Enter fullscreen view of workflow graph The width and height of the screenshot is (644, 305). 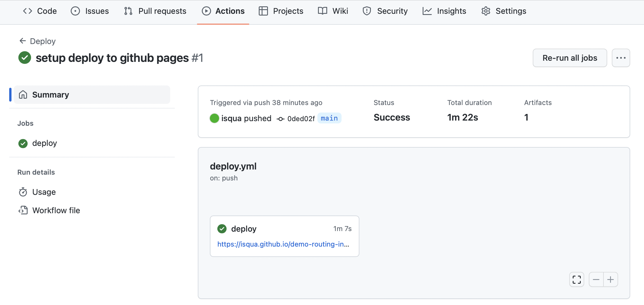(x=576, y=279)
